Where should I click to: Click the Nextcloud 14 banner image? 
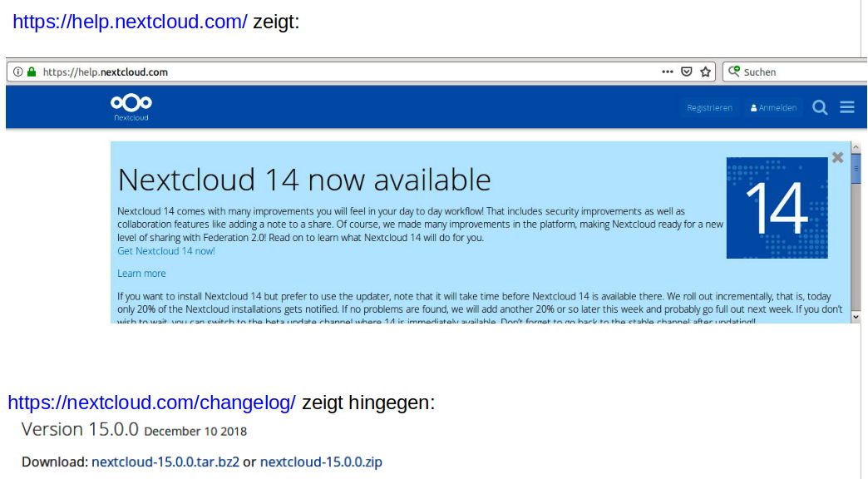click(777, 208)
